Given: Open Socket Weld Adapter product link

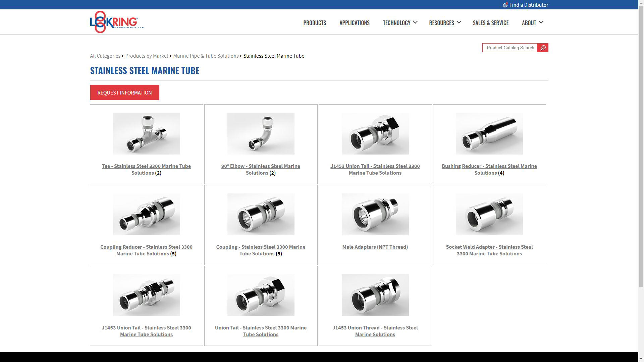Looking at the screenshot, I should tap(489, 250).
